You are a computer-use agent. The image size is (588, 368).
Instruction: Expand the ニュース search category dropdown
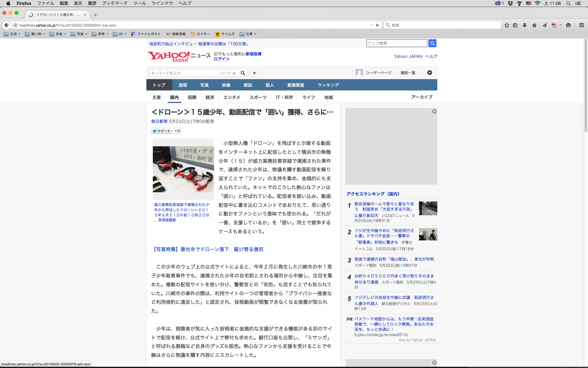[227, 73]
